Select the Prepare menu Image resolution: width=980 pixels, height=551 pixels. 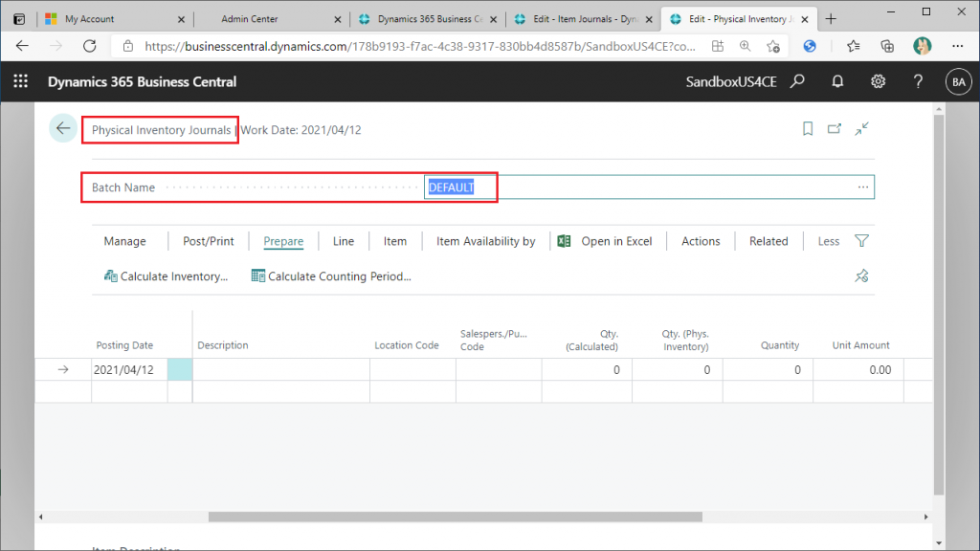point(283,241)
